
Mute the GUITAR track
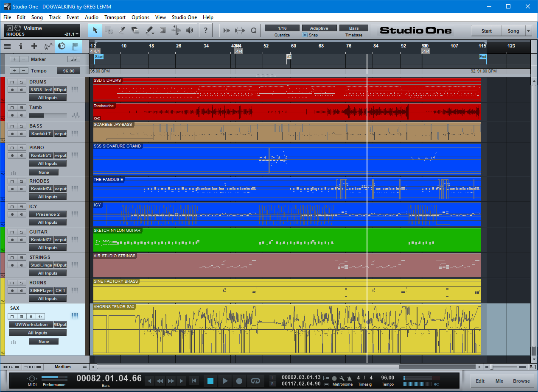pos(12,232)
